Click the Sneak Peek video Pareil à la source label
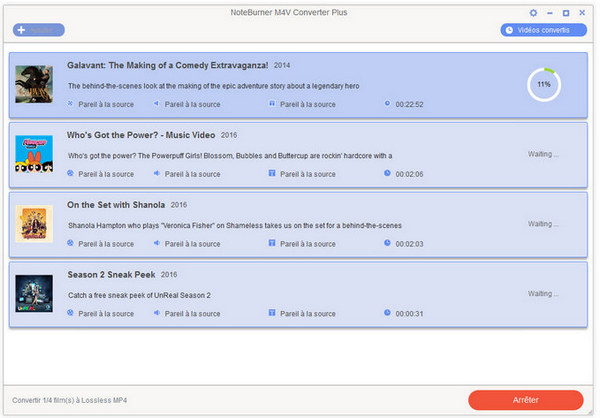This screenshot has width=600, height=418. click(x=106, y=314)
